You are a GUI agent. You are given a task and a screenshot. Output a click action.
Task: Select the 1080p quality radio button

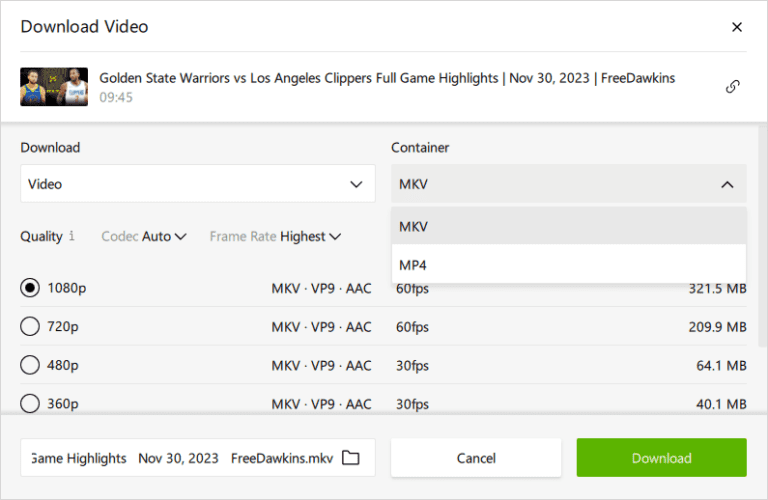pos(30,288)
